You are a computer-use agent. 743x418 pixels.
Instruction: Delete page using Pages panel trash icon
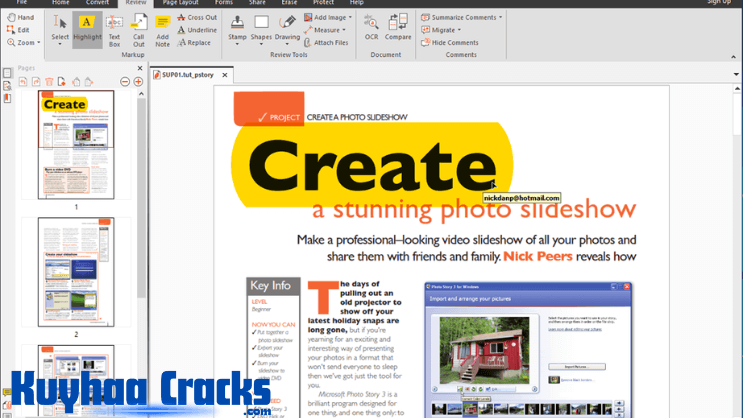point(47,81)
